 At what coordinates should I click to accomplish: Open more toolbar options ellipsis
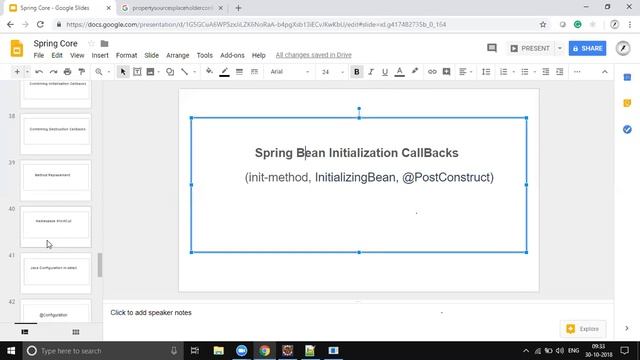(577, 72)
